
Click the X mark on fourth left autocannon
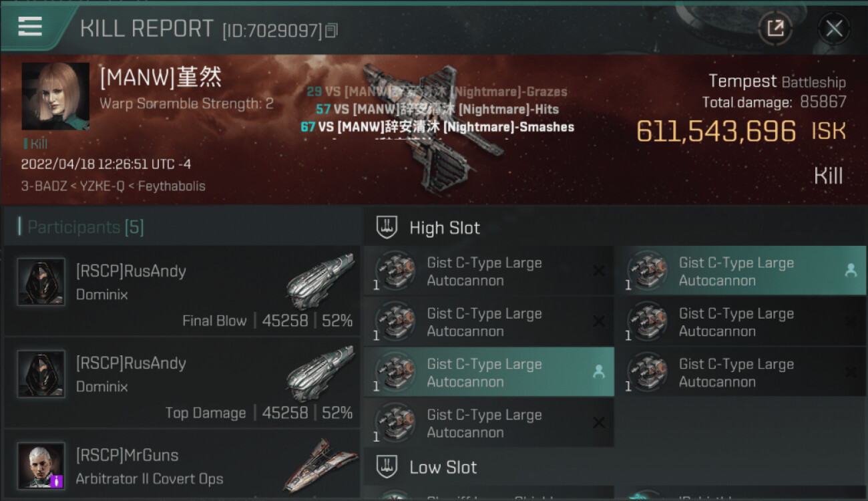[x=598, y=422]
